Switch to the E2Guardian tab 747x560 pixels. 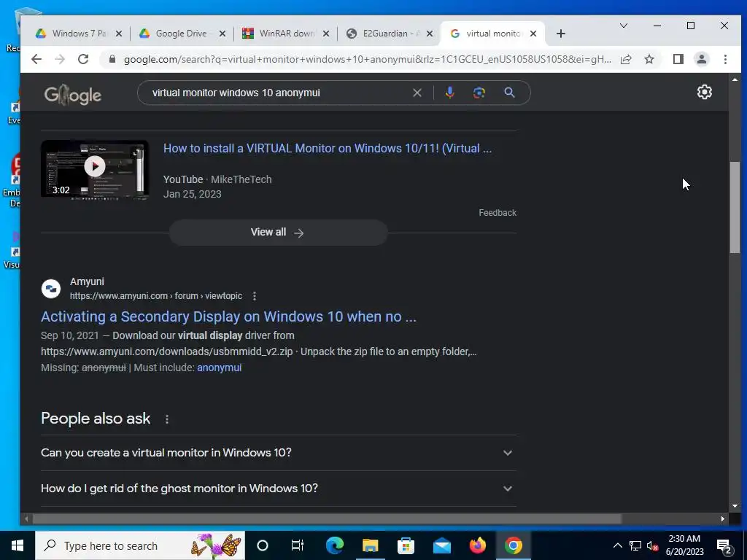click(390, 34)
